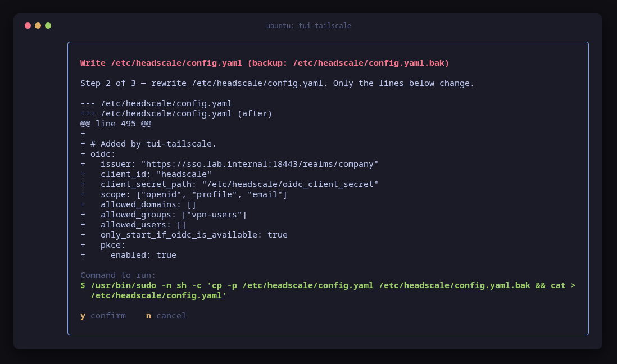The image size is (617, 364).
Task: Click the '--- /etc/headscale/config.yaml' diff header
Action: click(156, 103)
